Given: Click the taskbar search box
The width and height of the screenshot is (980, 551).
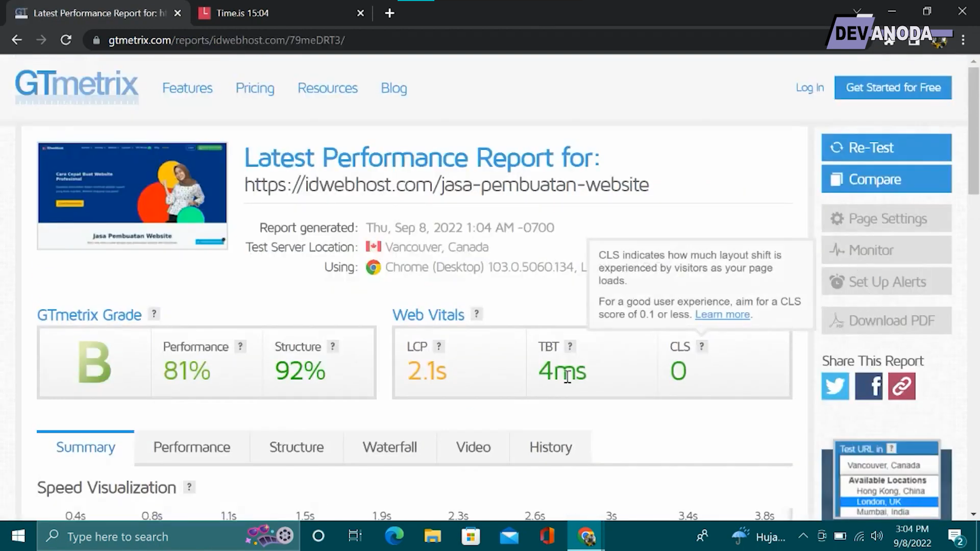Looking at the screenshot, I should 168,536.
